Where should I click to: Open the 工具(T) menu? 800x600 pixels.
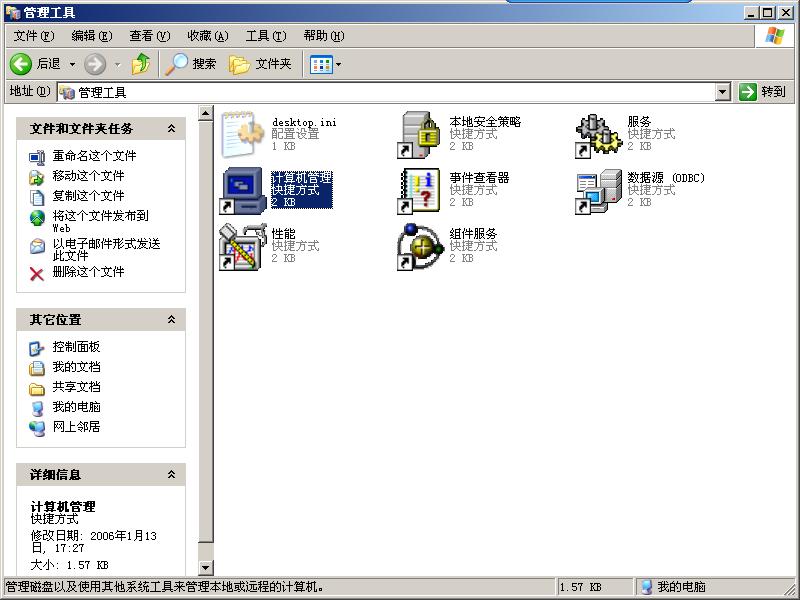coord(266,36)
